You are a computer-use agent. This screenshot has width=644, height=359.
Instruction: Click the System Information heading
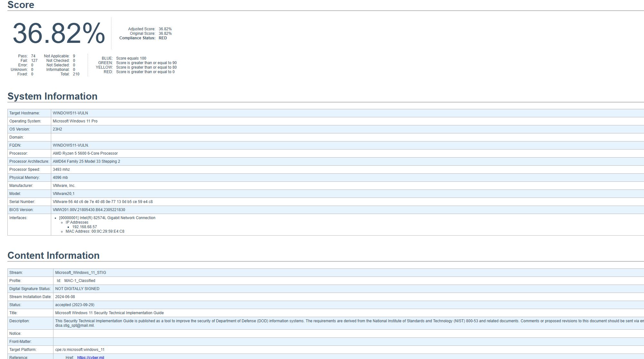coord(52,96)
